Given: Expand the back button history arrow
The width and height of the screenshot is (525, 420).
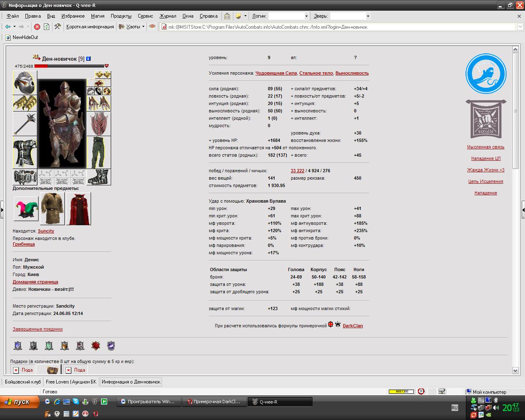Looking at the screenshot, I should click(14, 27).
